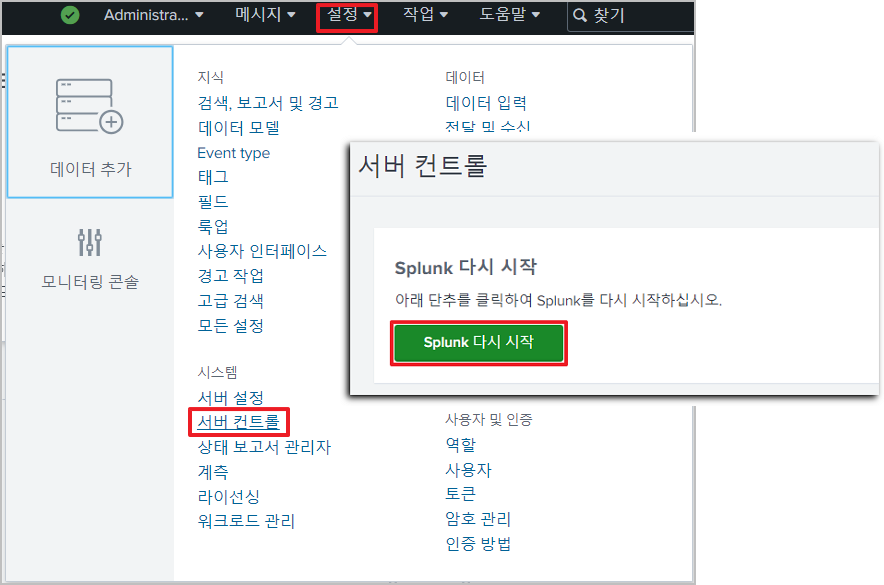Click the 데이터 추가 label
This screenshot has height=585, width=884.
(x=90, y=169)
